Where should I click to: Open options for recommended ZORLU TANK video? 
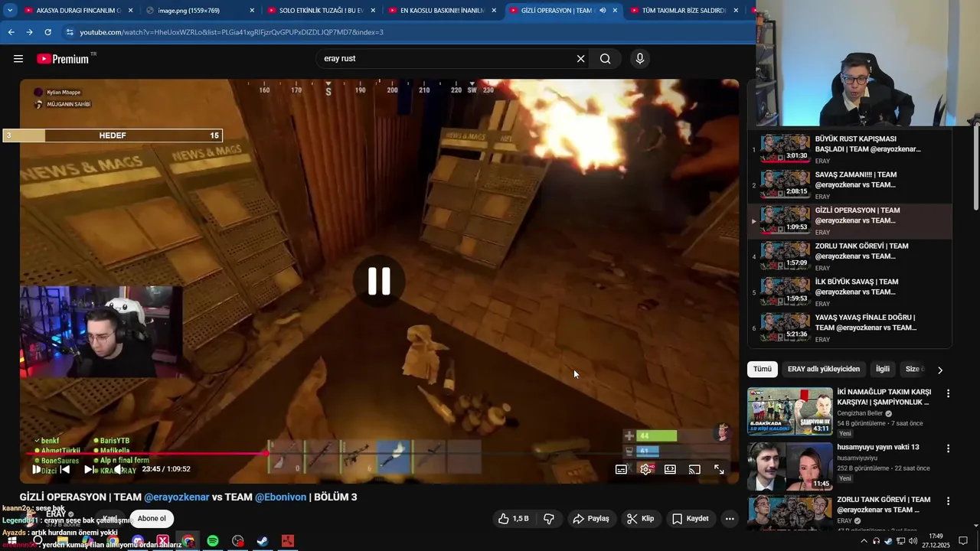pyautogui.click(x=948, y=501)
